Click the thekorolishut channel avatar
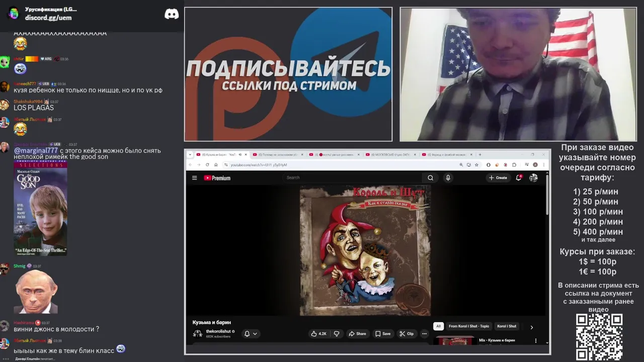Viewport: 644px width, 362px height. [x=198, y=333]
